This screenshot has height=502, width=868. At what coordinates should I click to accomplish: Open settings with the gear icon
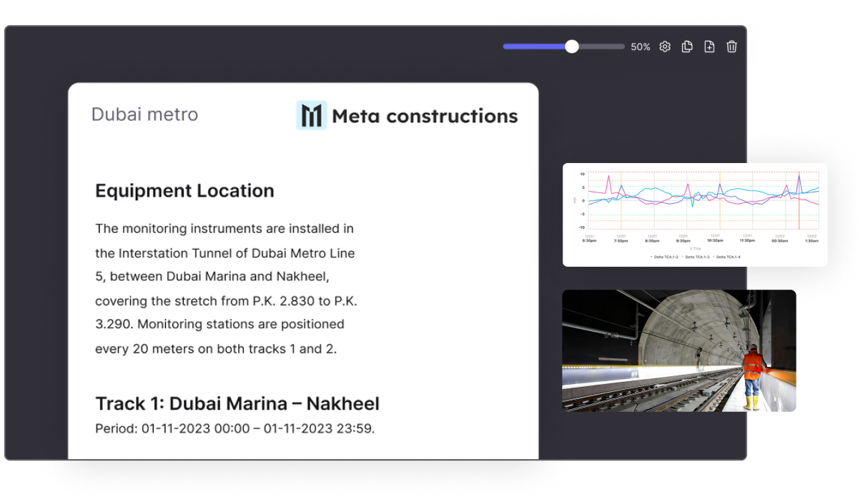click(x=665, y=46)
